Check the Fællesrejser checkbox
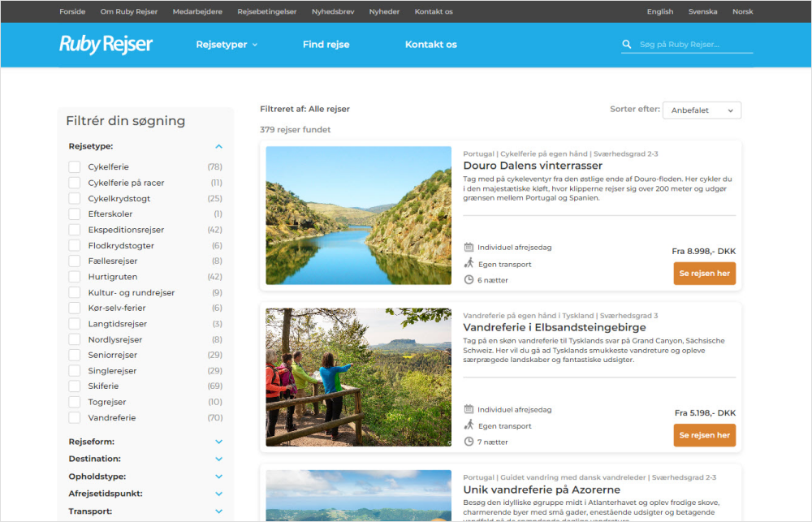Screen dimensions: 812x522 (x=75, y=261)
